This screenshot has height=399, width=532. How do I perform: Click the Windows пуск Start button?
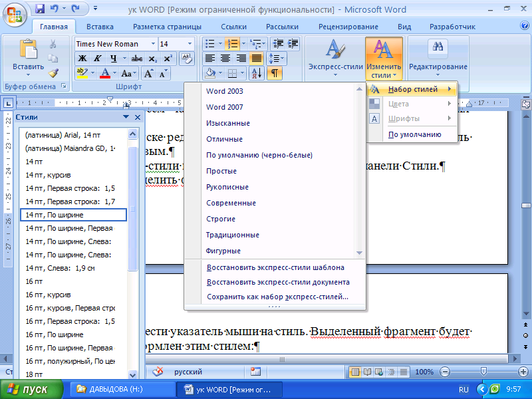tap(31, 390)
